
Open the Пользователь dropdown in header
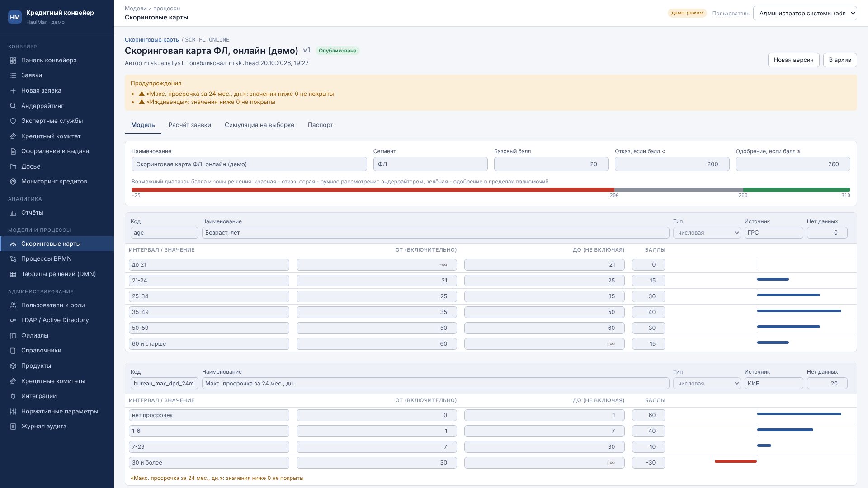click(805, 13)
